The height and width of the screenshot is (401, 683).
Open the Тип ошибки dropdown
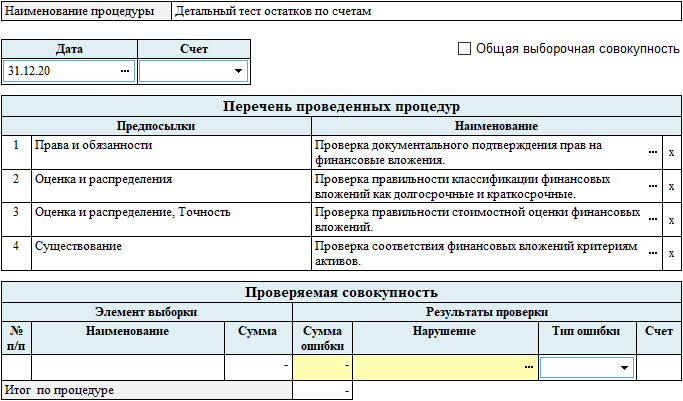(x=624, y=368)
